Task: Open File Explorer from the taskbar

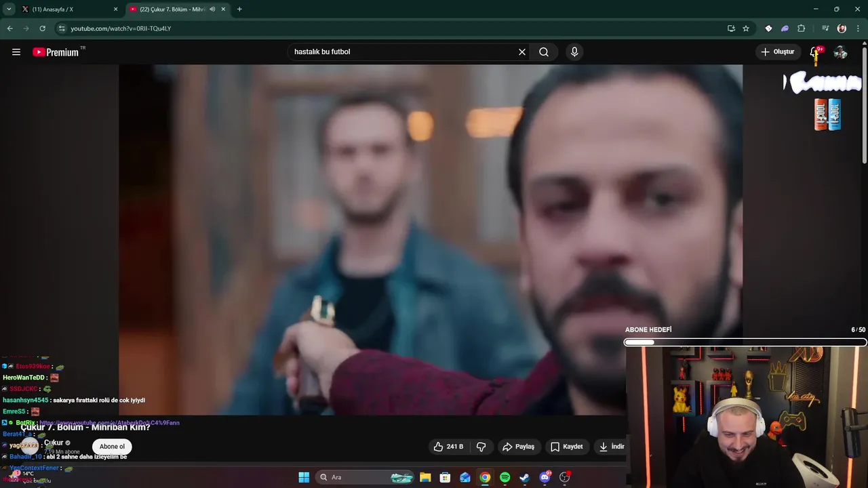Action: (x=425, y=477)
